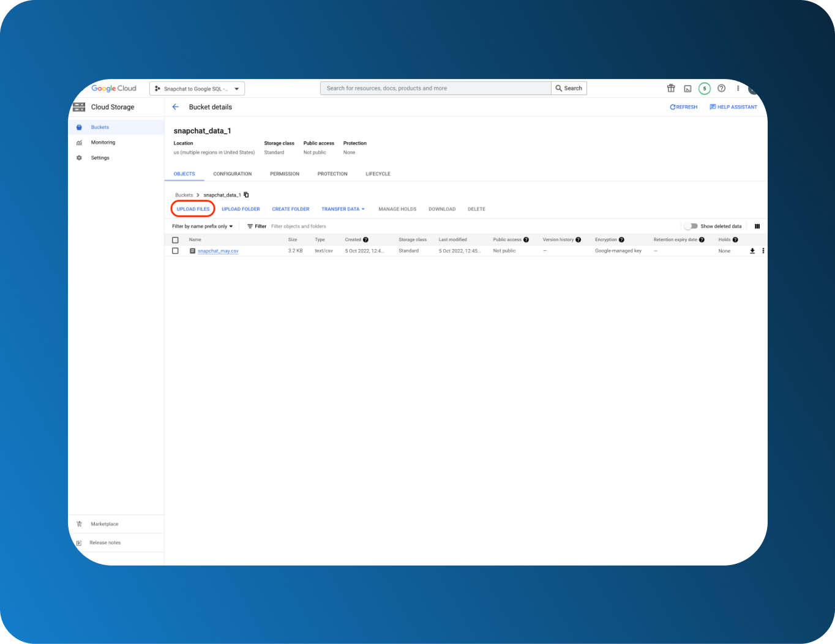Show help for Retention expiry date column
This screenshot has width=835, height=644.
point(702,240)
